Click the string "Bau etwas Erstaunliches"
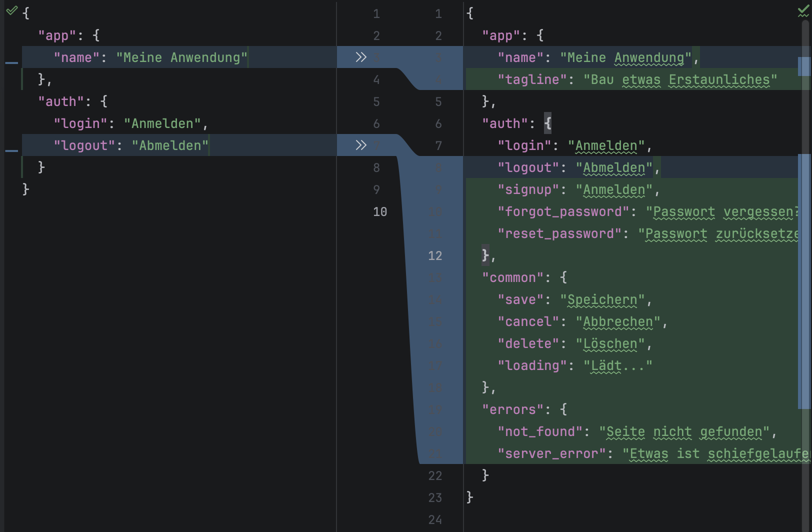 680,79
